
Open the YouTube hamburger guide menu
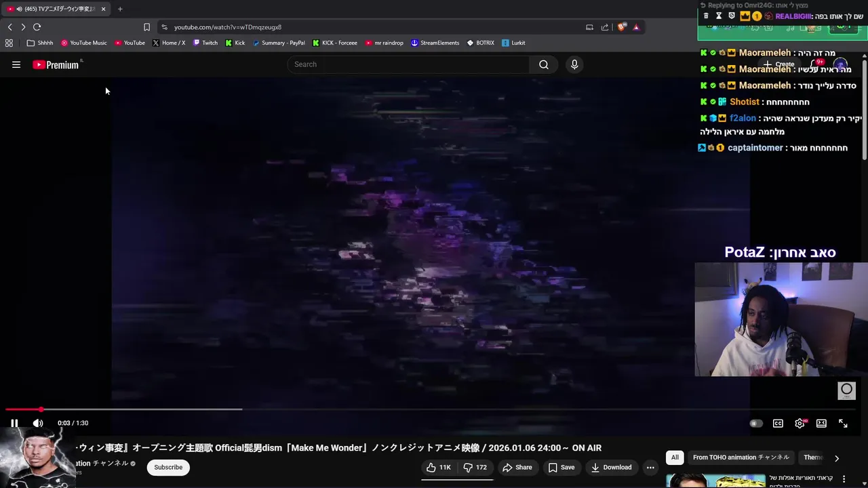[x=16, y=64]
